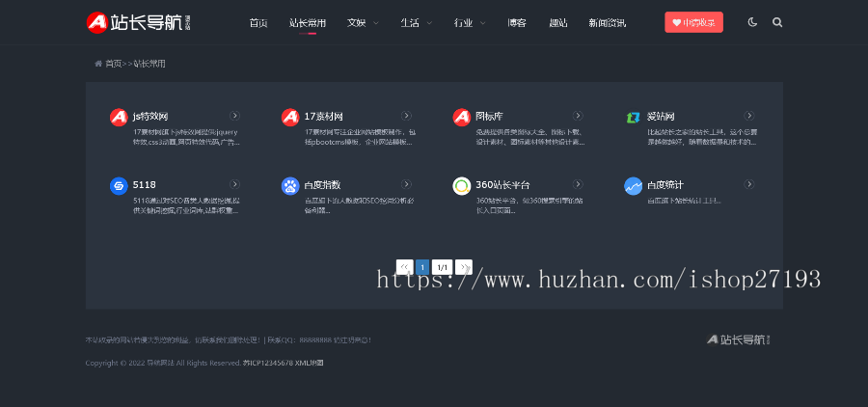The image size is (868, 407).
Task: Click 17素材网 description text
Action: click(x=360, y=137)
